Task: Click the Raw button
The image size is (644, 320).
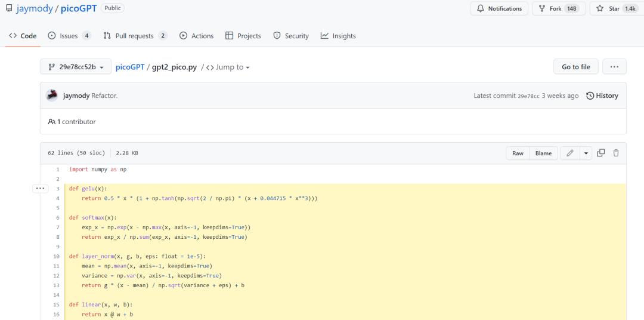Action: point(518,153)
